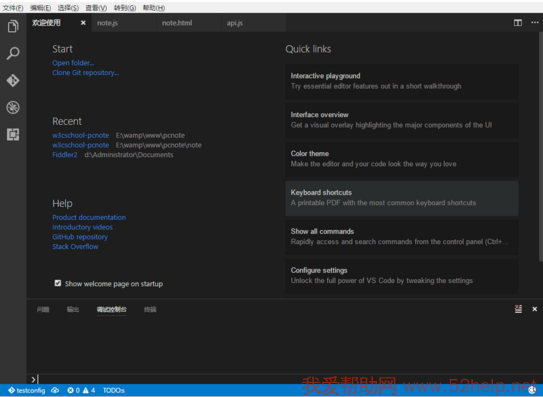543x397 pixels.
Task: Click the warnings triangle showing 4
Action: tap(89, 390)
